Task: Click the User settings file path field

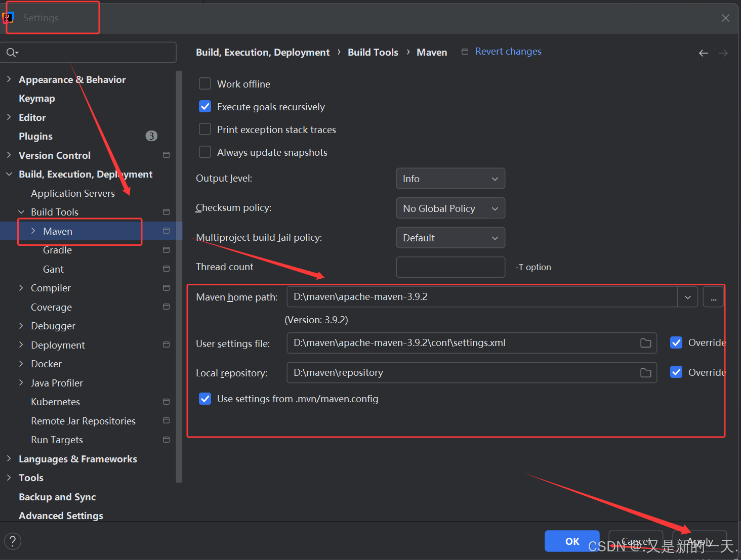Action: click(472, 343)
